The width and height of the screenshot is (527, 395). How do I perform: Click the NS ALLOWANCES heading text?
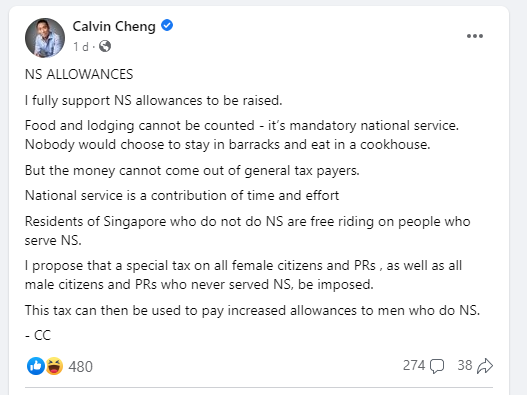coord(79,74)
